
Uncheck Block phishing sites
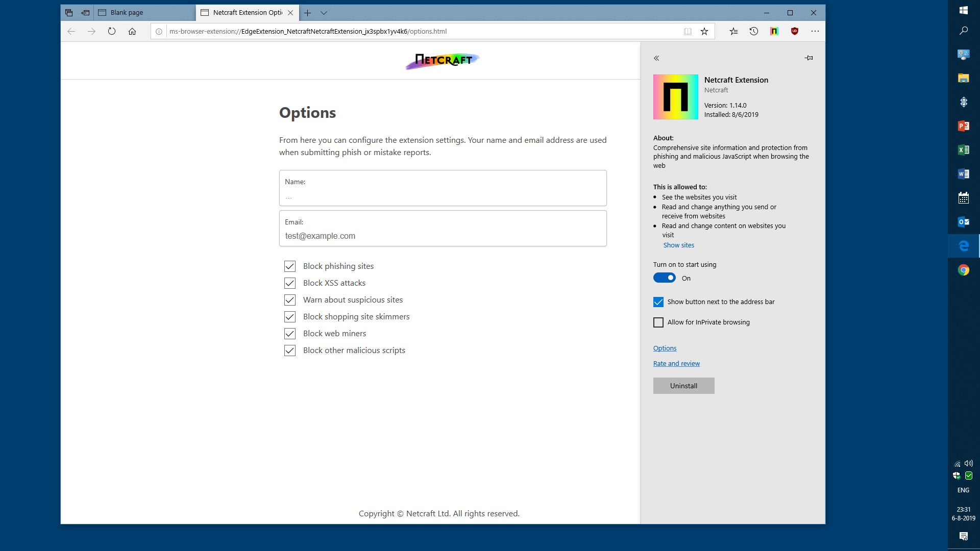pyautogui.click(x=290, y=266)
